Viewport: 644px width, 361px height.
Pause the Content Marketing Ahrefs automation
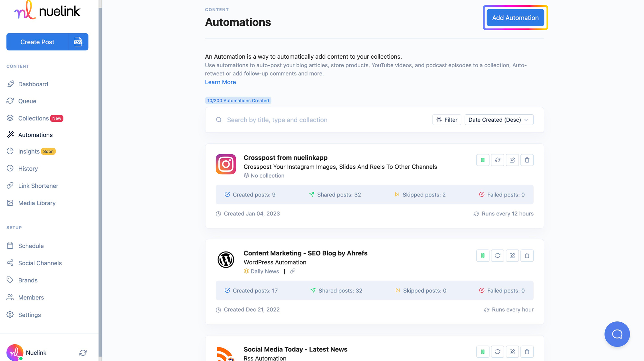coord(483,256)
